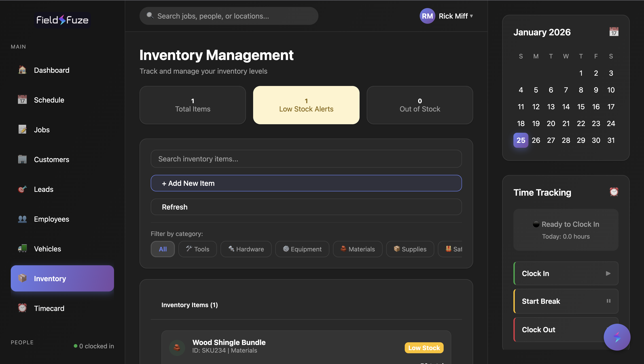This screenshot has width=644, height=364.
Task: Select the Supplies filter chip
Action: click(x=410, y=249)
